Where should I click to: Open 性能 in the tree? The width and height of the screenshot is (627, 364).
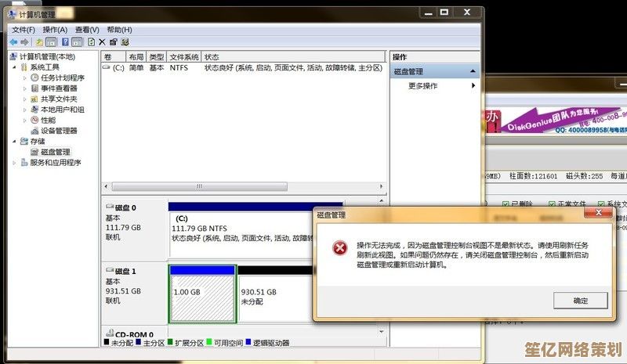[49, 120]
